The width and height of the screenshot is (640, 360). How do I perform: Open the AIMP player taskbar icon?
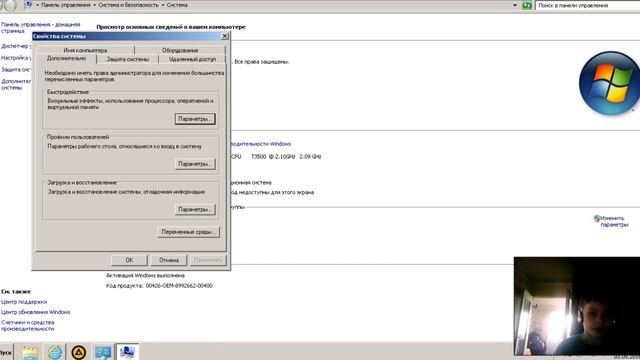click(x=78, y=352)
